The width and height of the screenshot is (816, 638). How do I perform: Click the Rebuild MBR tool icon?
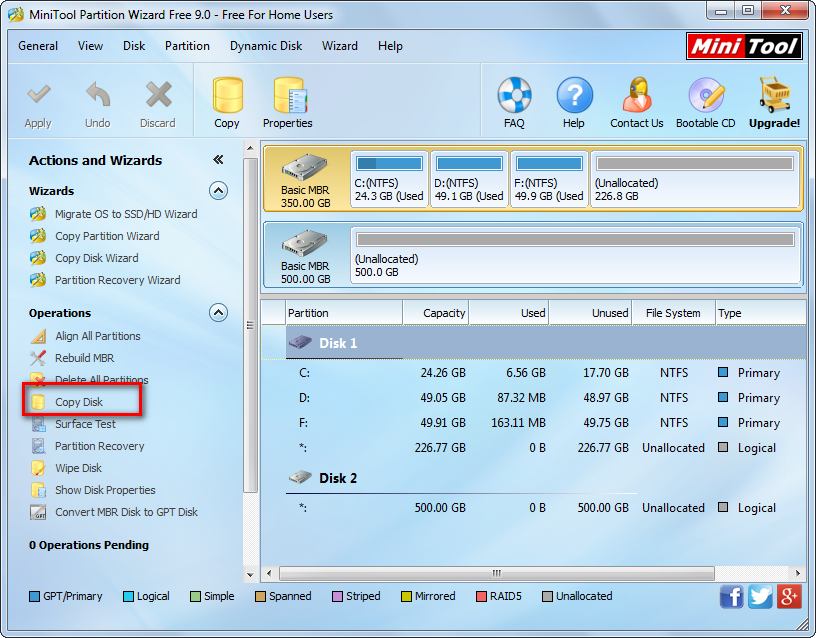point(38,358)
